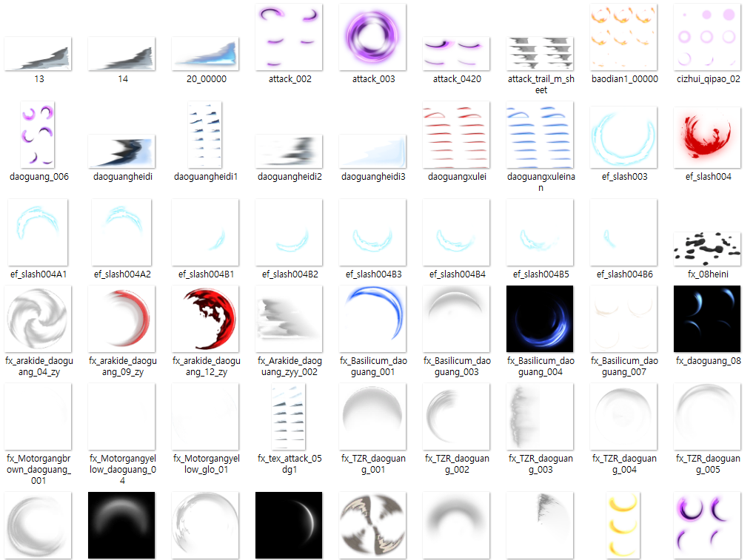Click the file name label baodian1_00000

[625, 78]
